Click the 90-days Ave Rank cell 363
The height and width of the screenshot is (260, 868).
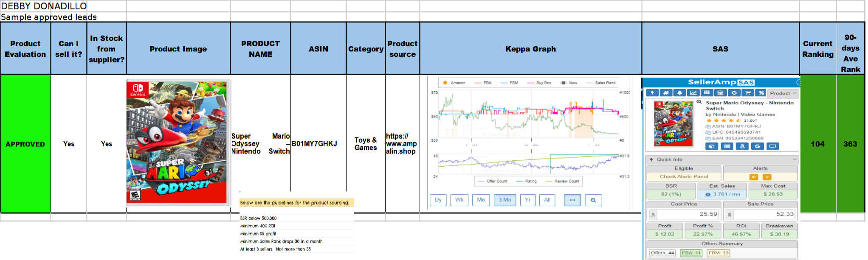pos(851,144)
